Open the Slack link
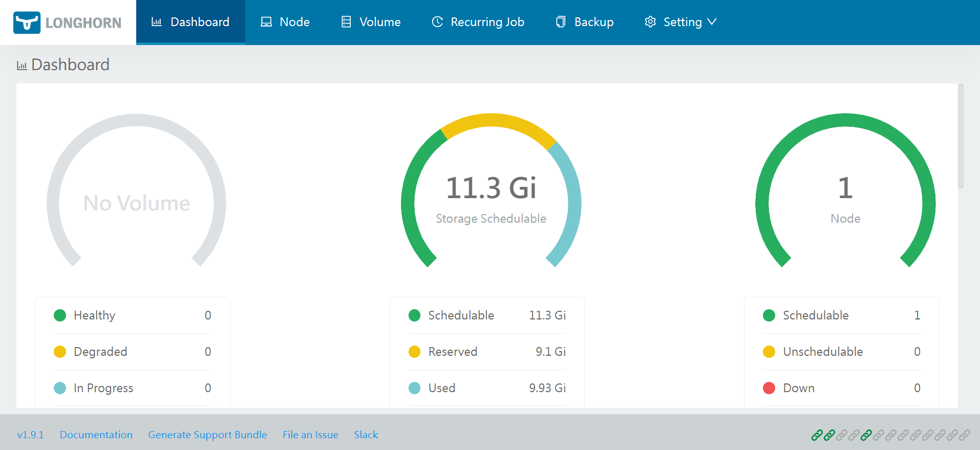The image size is (980, 450). coord(366,435)
